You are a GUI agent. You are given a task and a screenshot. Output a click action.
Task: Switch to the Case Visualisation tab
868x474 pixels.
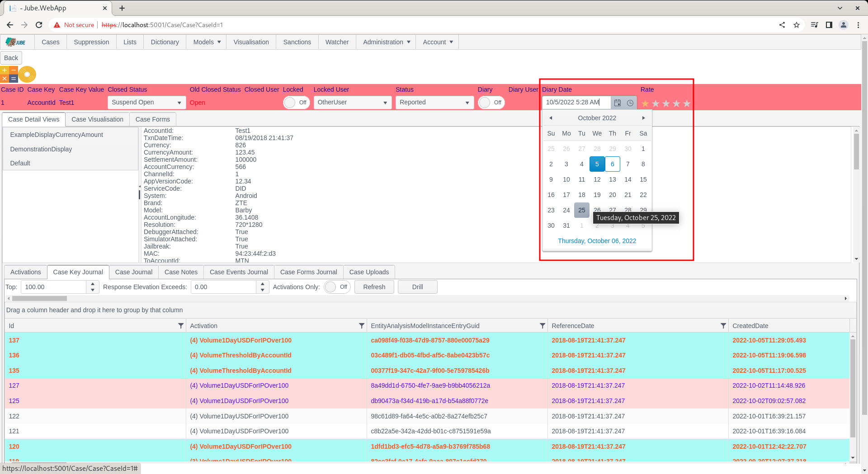(97, 119)
